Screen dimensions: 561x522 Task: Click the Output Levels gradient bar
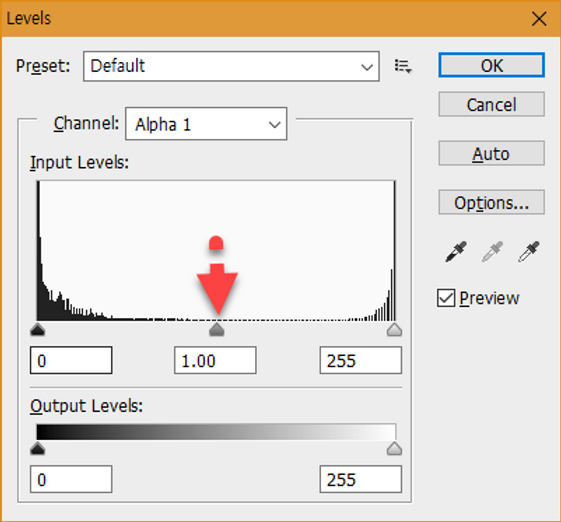[x=216, y=432]
